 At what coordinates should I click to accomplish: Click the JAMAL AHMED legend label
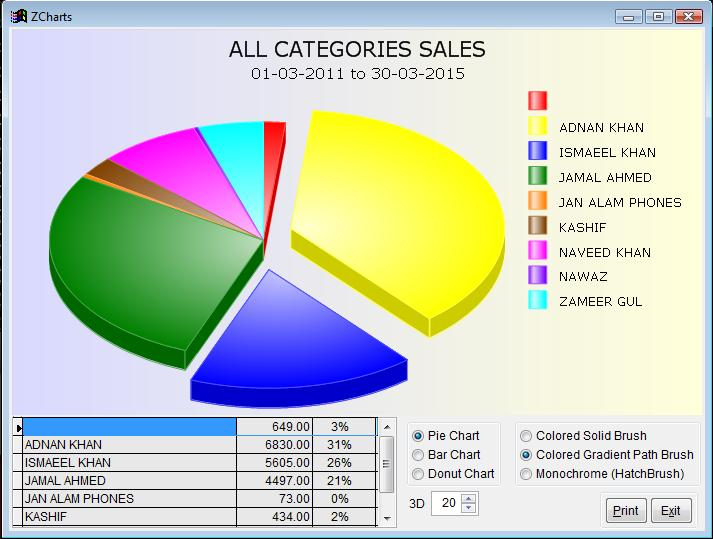(605, 177)
